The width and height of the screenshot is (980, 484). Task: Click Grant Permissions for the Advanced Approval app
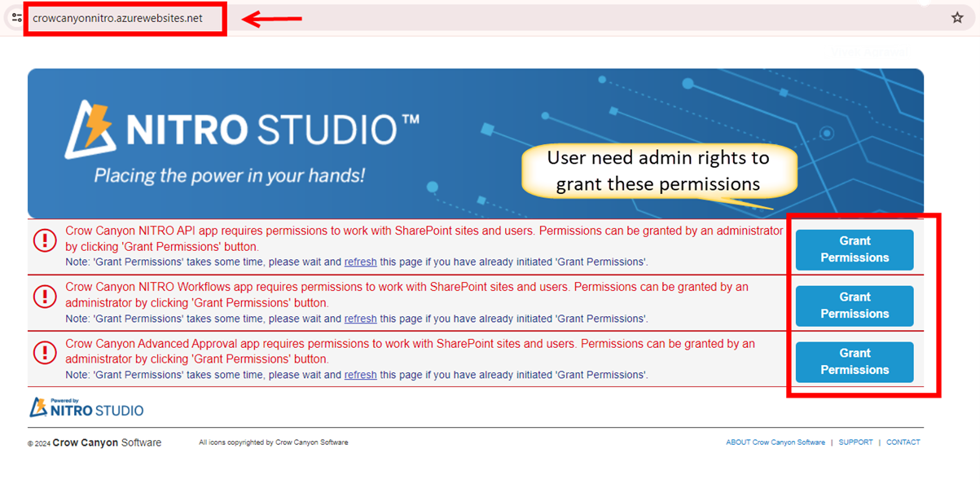(854, 362)
